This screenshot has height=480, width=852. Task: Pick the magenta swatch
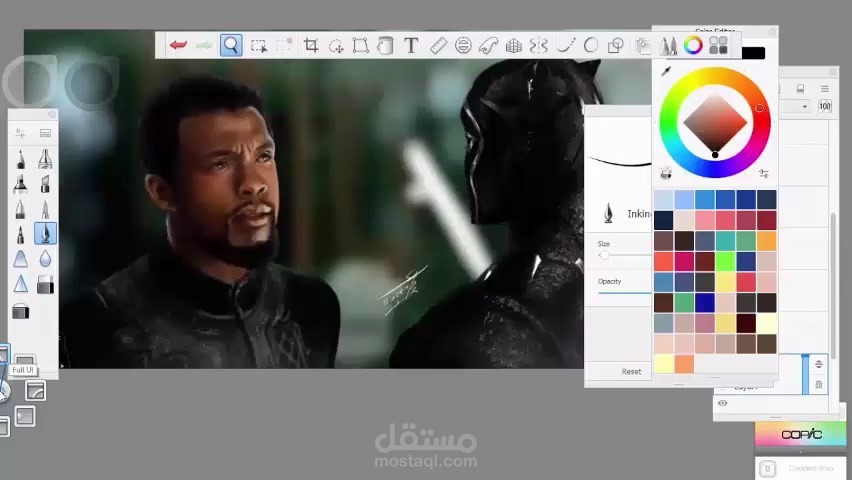tap(684, 261)
